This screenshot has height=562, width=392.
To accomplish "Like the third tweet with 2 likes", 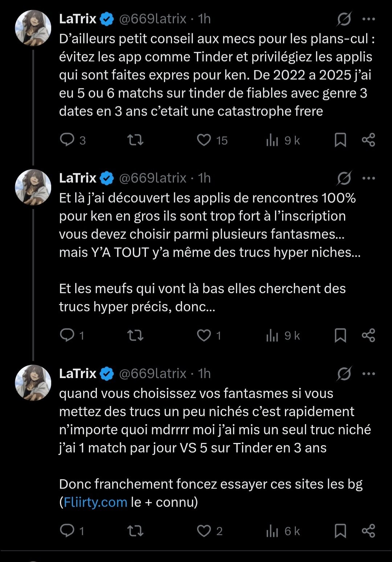I will point(204,531).
